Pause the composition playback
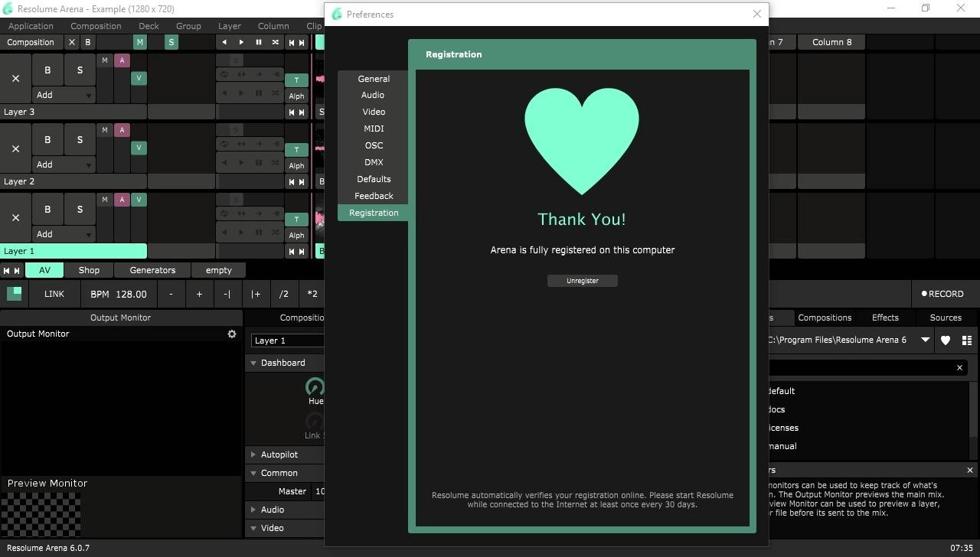Screen dimensions: 980x557 pyautogui.click(x=259, y=42)
